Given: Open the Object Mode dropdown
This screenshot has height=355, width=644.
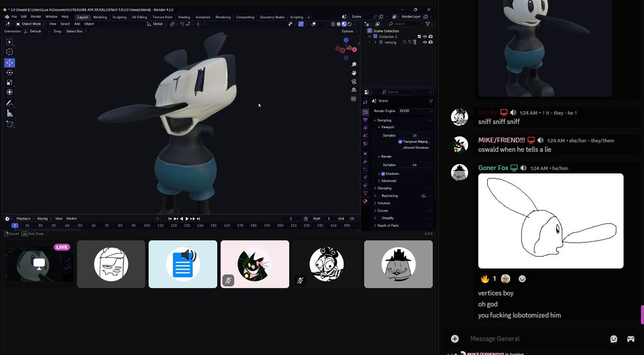Looking at the screenshot, I should (31, 24).
